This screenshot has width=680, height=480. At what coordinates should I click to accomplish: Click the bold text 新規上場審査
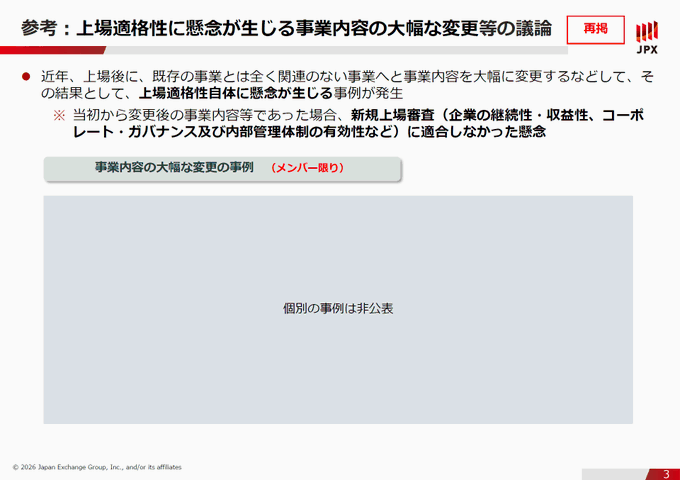(x=392, y=115)
